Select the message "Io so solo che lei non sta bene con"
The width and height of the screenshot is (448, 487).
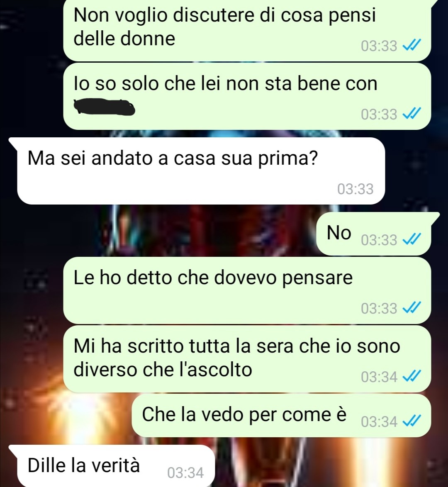247,96
